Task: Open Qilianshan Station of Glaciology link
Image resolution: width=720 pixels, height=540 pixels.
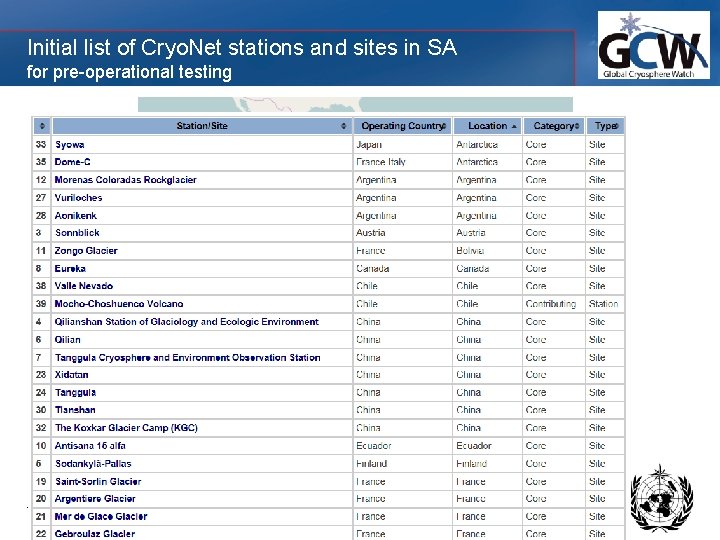Action: coord(186,322)
